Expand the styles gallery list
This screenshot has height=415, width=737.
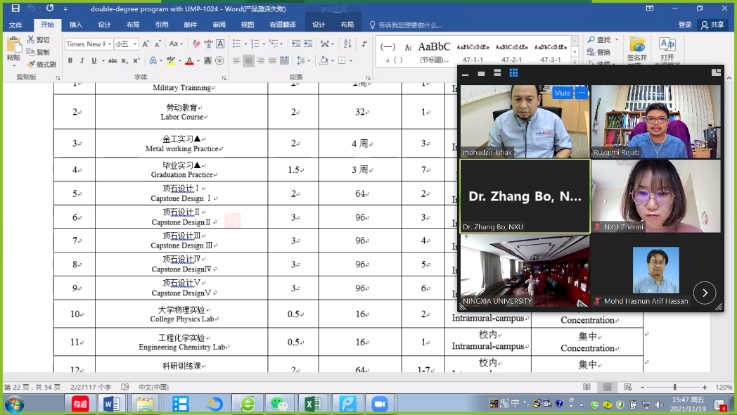click(x=574, y=61)
